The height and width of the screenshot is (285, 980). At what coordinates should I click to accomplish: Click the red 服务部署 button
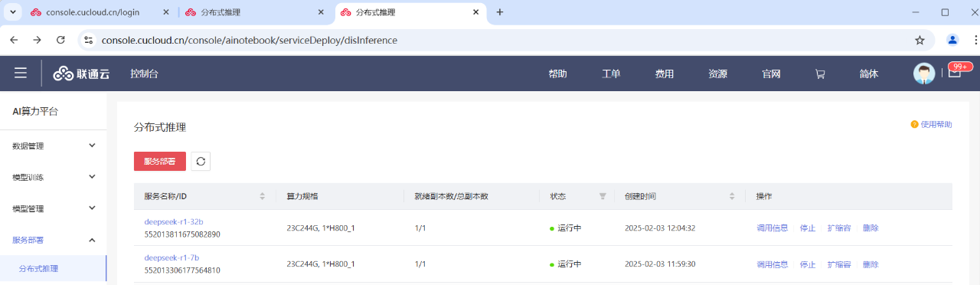pyautogui.click(x=160, y=161)
